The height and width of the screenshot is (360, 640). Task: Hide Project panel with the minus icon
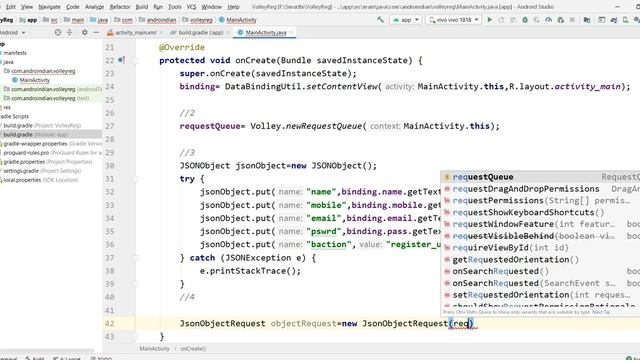96,32
